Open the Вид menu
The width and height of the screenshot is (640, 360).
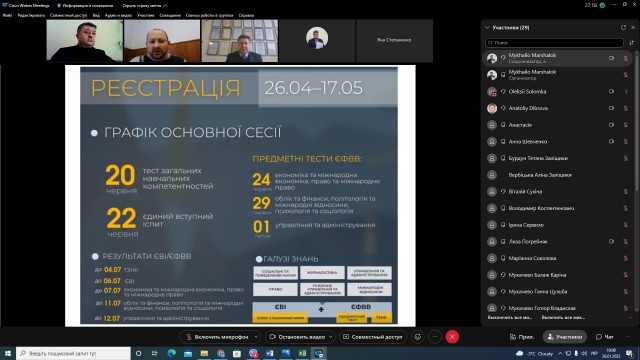click(x=96, y=16)
